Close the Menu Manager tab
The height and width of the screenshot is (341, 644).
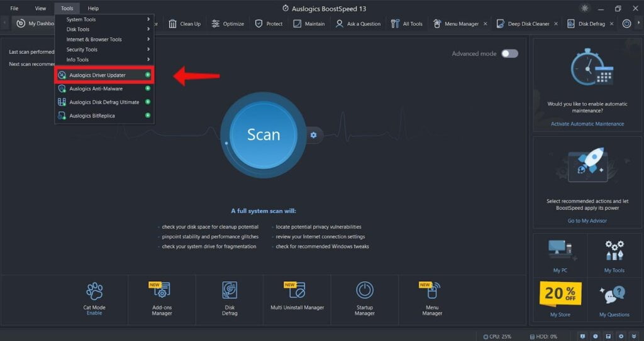coord(485,24)
